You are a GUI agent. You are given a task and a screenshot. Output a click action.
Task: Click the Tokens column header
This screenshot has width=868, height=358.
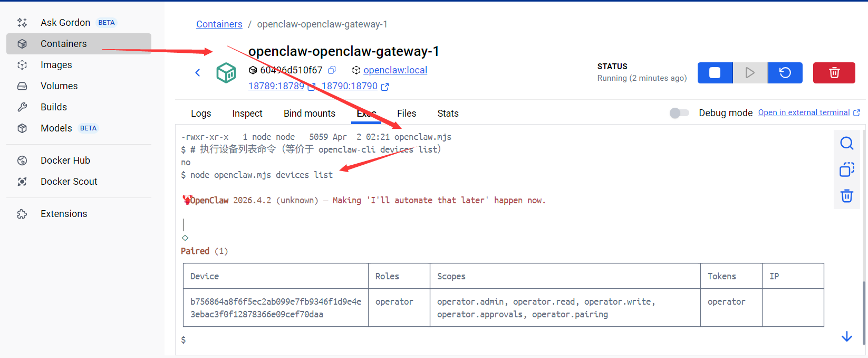(731, 276)
